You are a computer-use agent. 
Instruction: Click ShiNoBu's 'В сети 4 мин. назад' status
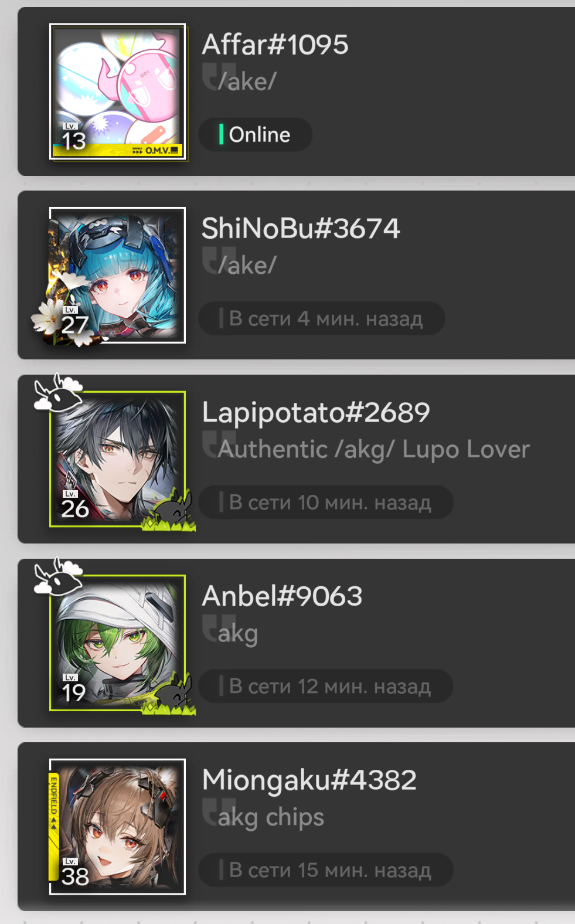(x=321, y=318)
